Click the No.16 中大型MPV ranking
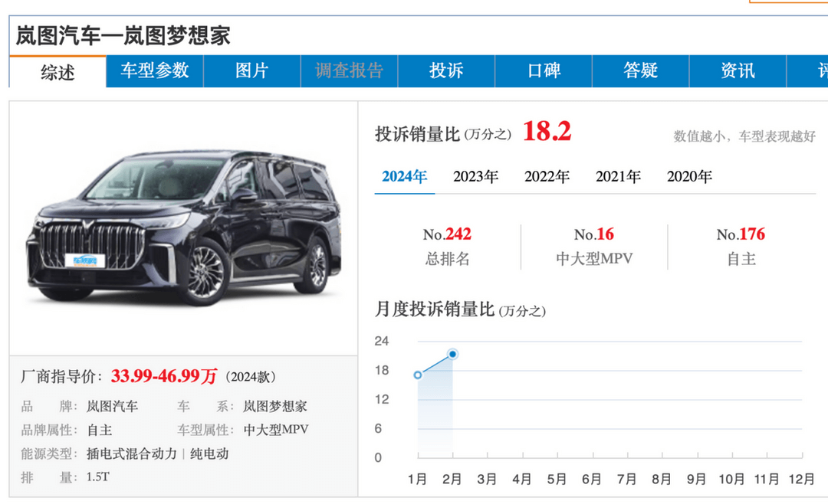This screenshot has width=828, height=504. (594, 246)
